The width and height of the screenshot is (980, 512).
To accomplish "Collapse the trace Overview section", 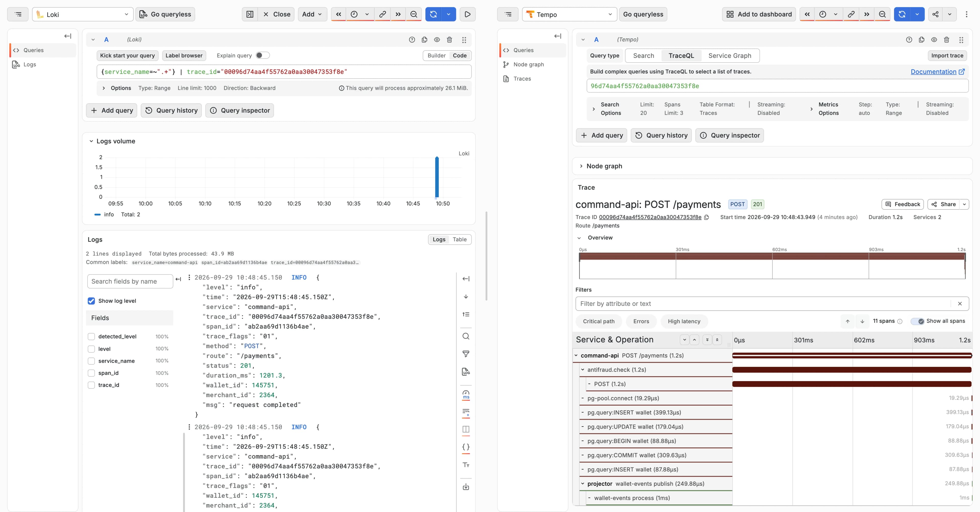I will pos(579,238).
